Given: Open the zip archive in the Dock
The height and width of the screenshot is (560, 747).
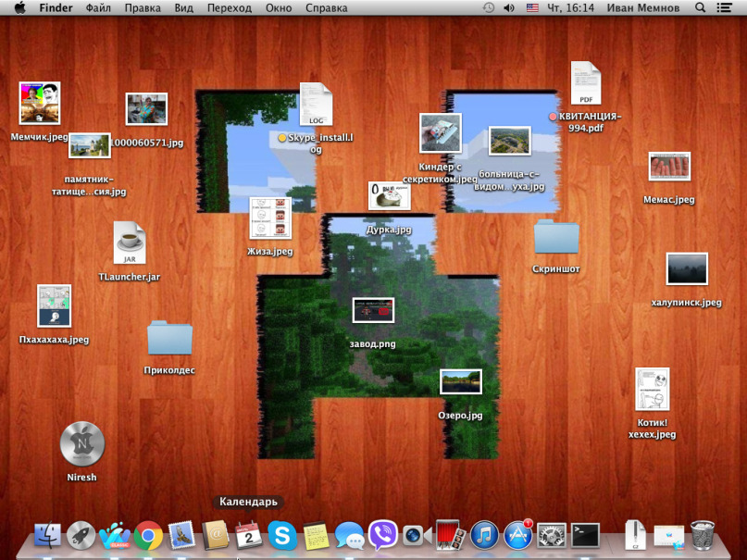Looking at the screenshot, I should pos(636,535).
